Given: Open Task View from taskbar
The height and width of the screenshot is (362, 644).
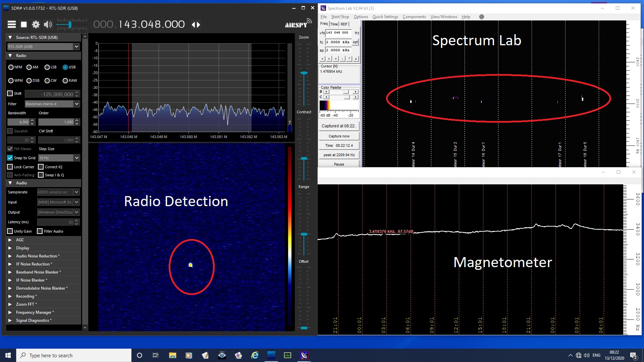Looking at the screenshot, I should (x=156, y=355).
